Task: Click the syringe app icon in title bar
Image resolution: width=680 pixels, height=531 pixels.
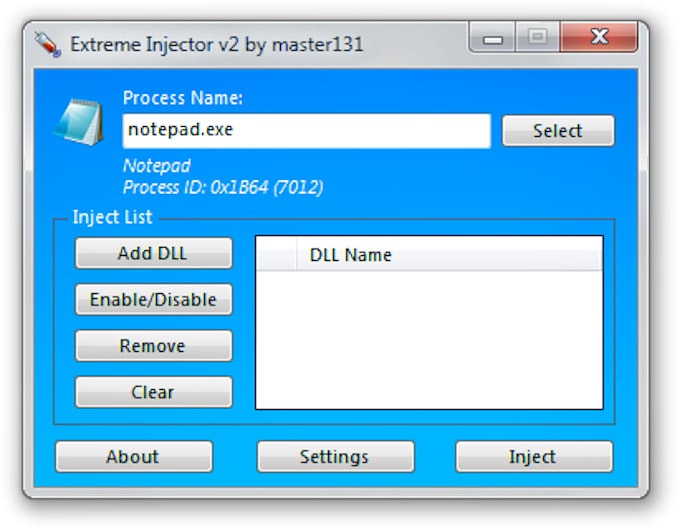Action: (47, 44)
